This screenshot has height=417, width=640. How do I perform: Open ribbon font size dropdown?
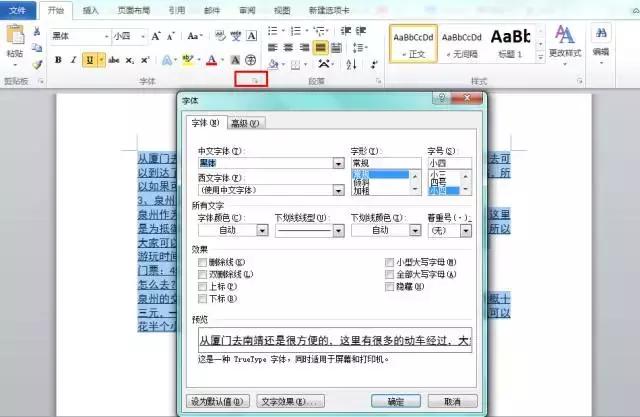pyautogui.click(x=143, y=36)
